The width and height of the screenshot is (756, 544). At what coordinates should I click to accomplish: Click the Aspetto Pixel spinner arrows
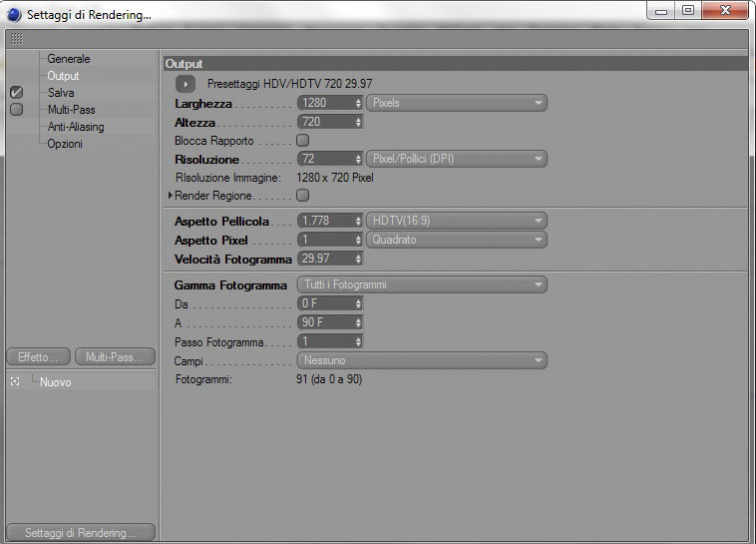tap(358, 240)
